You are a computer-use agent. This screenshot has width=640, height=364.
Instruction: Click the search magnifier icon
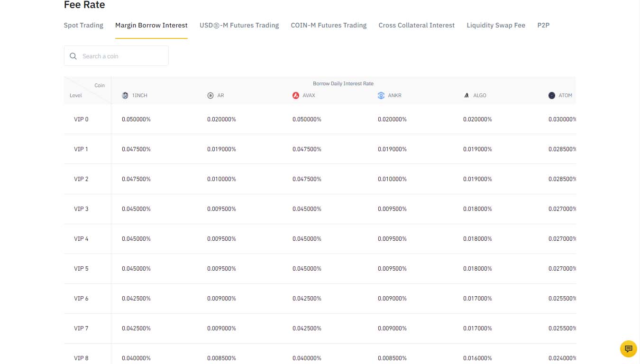point(73,56)
